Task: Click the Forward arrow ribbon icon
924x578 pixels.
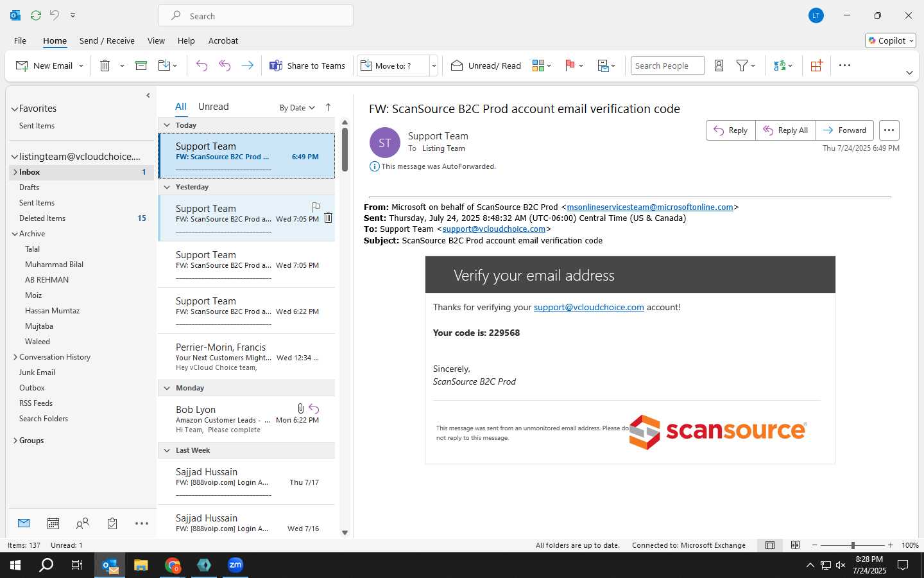Action: (x=247, y=66)
